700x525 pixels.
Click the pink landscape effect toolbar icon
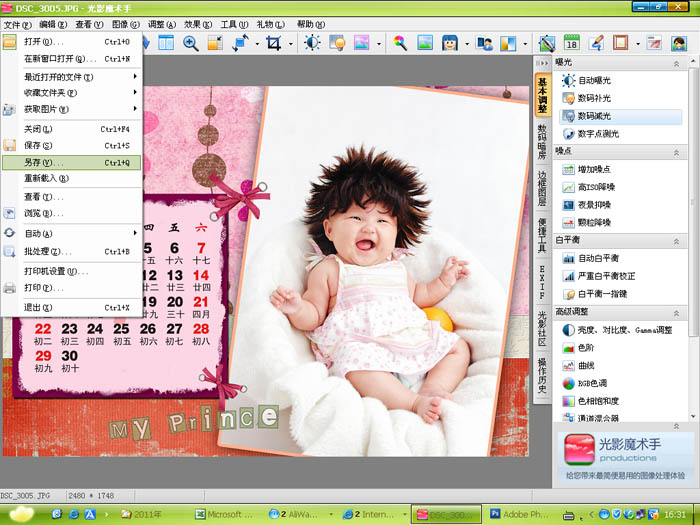tap(362, 43)
